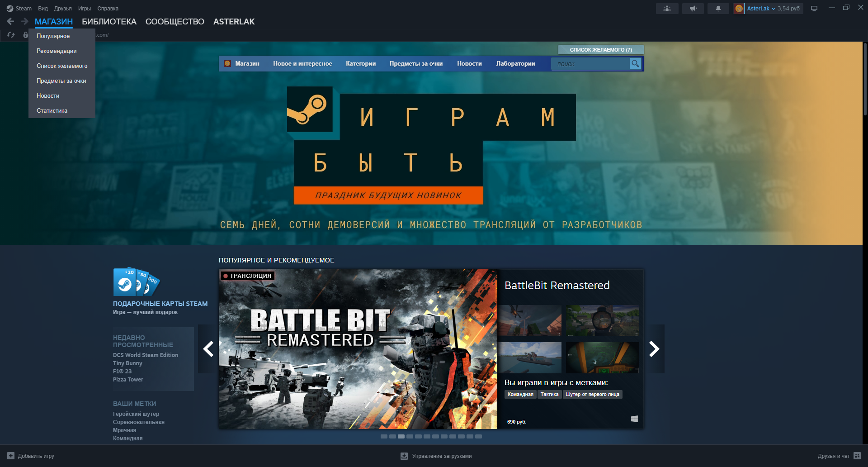Go back with the left navigation arrow
The height and width of the screenshot is (467, 868).
tap(10, 21)
